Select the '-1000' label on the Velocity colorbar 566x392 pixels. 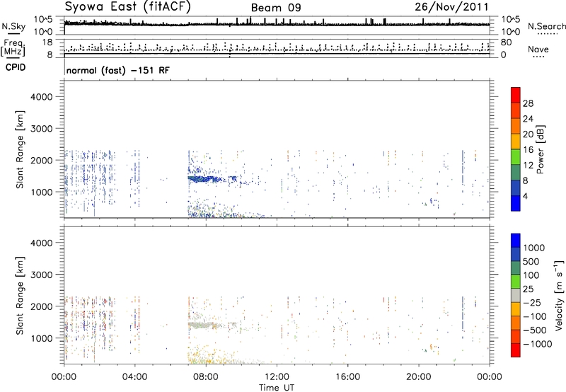(x=537, y=344)
